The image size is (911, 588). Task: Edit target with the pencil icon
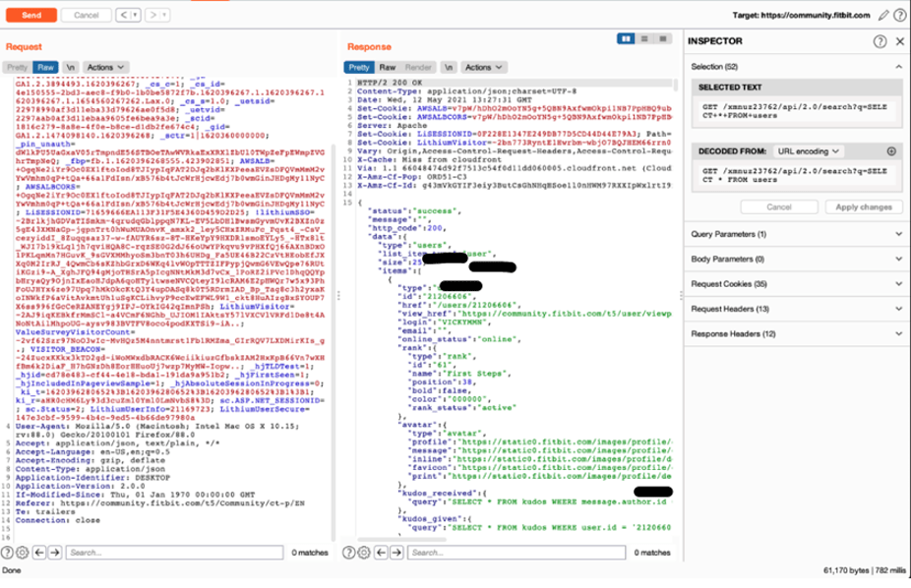tap(883, 16)
